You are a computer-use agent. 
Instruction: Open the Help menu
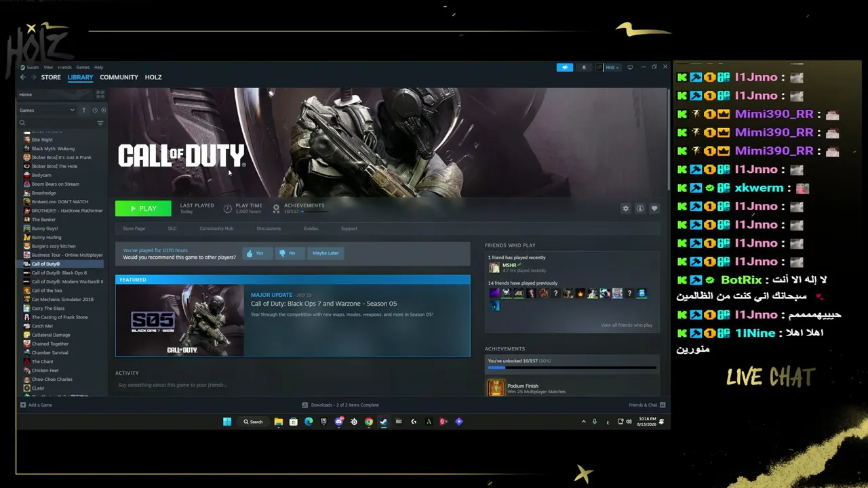(98, 67)
